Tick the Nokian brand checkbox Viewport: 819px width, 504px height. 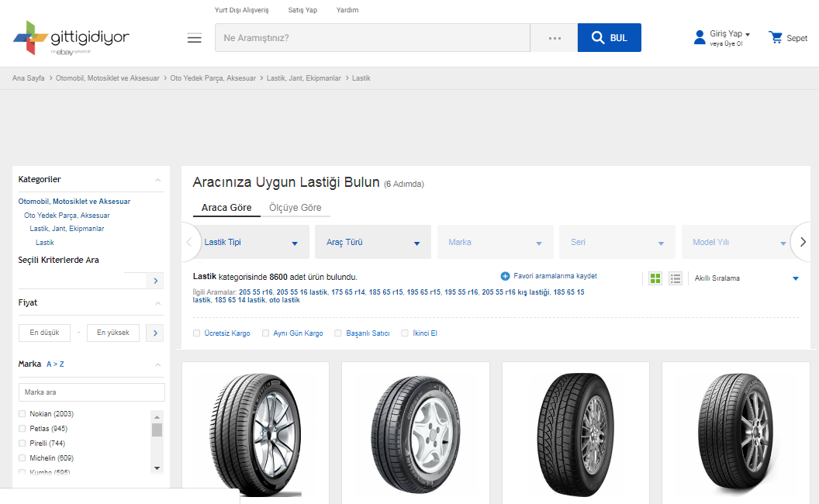coord(22,414)
